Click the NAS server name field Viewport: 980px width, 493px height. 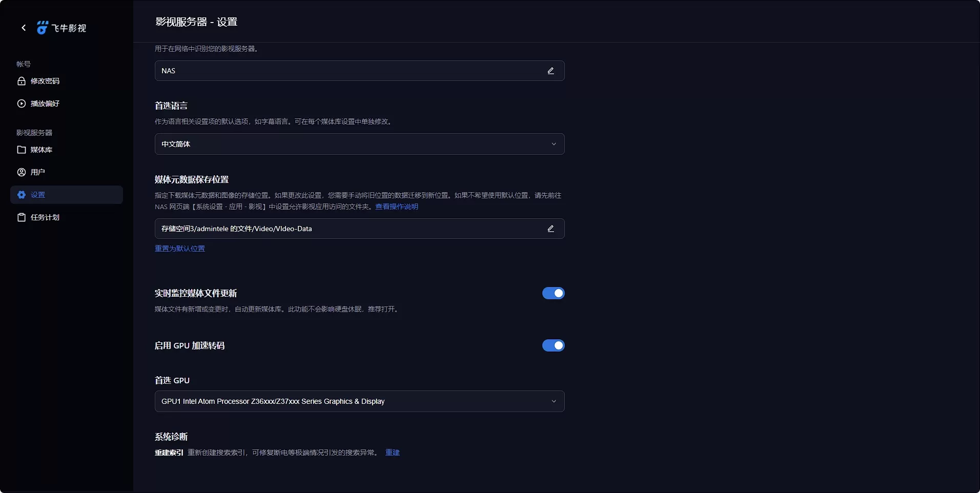[x=360, y=71]
